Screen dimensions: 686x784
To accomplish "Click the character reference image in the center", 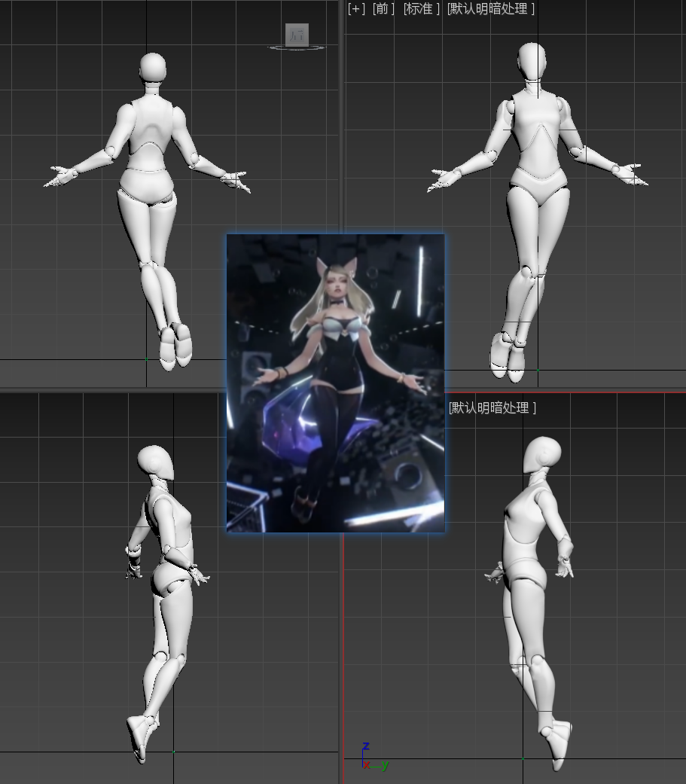I will pyautogui.click(x=336, y=383).
